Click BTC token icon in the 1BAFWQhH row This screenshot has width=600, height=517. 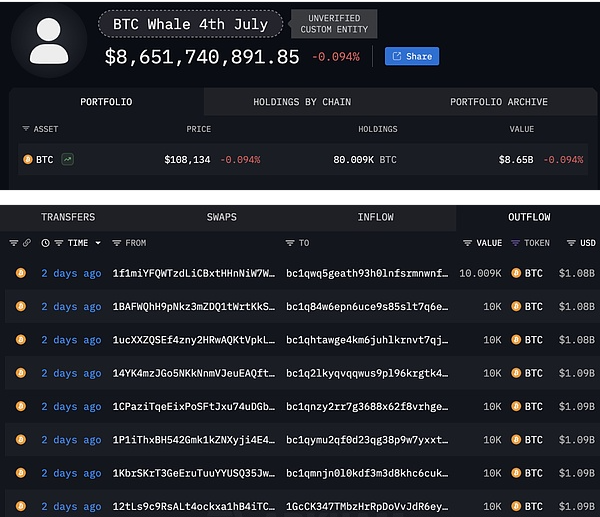(x=516, y=306)
